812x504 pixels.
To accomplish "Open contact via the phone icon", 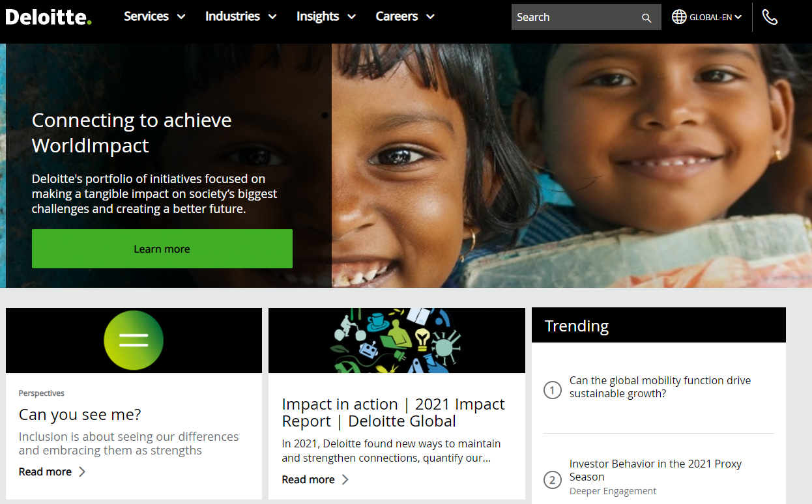I will coord(770,17).
